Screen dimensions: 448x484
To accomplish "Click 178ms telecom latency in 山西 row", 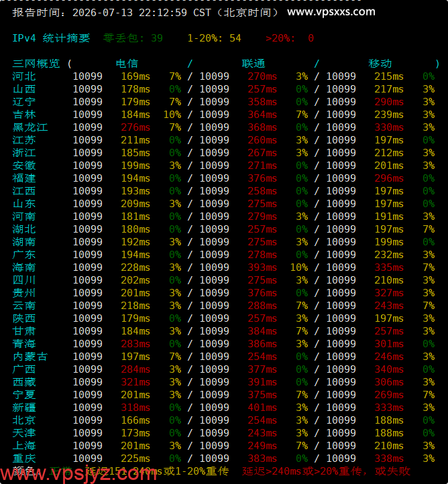I will (135, 89).
